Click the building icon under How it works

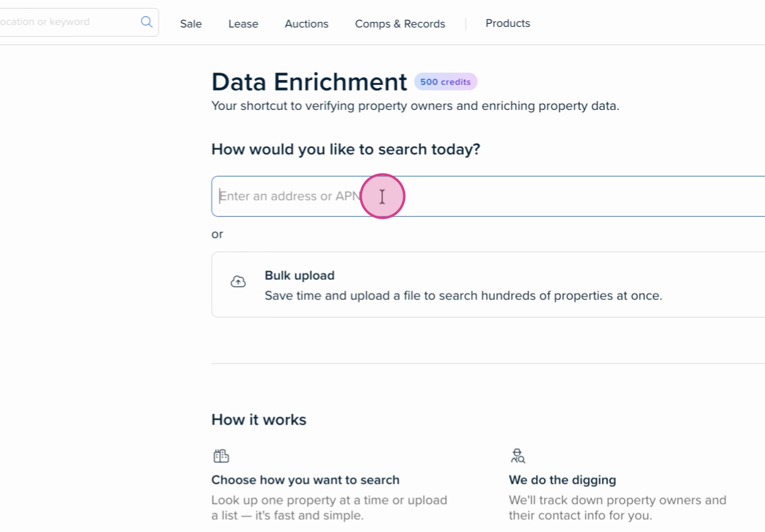221,456
